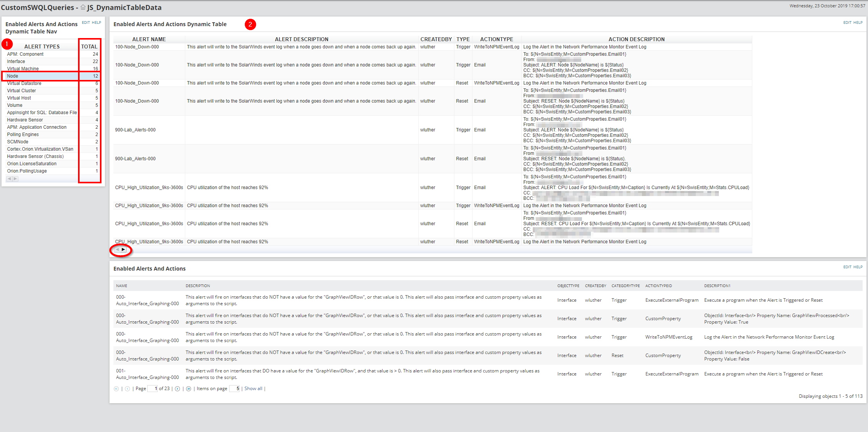Click the Show all link
Image resolution: width=868 pixels, height=432 pixels.
(x=253, y=389)
